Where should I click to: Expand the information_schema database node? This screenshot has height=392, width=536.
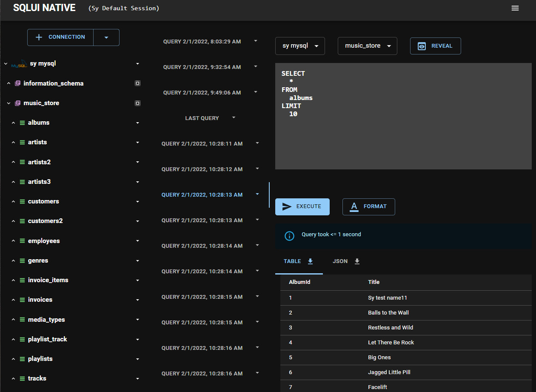(9, 83)
